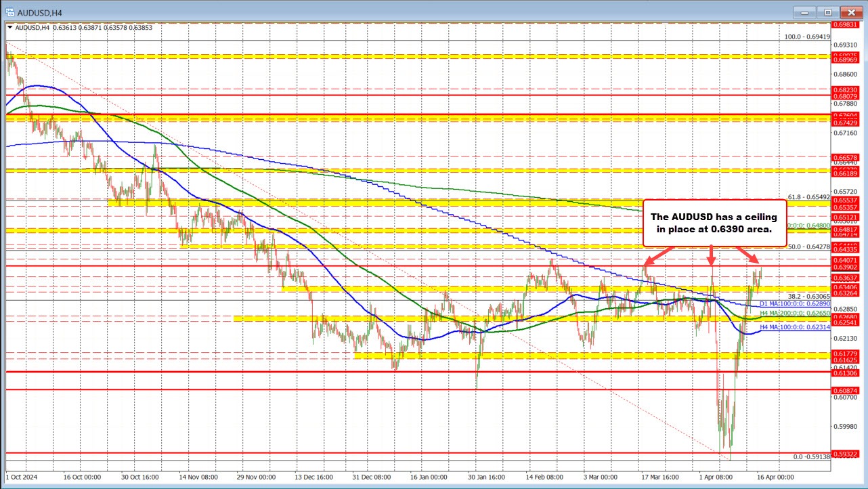
Task: Click the red 0.63406 price tag
Action: [x=846, y=287]
